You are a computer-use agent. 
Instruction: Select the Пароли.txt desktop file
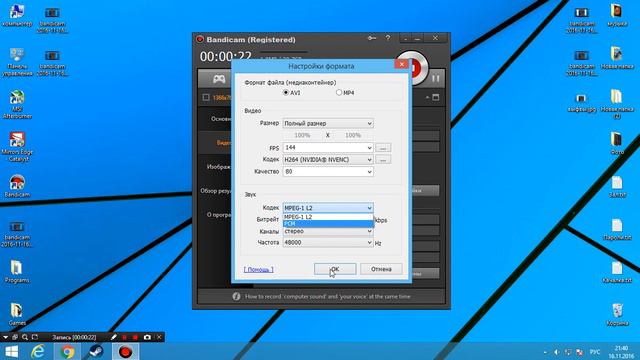click(x=617, y=229)
